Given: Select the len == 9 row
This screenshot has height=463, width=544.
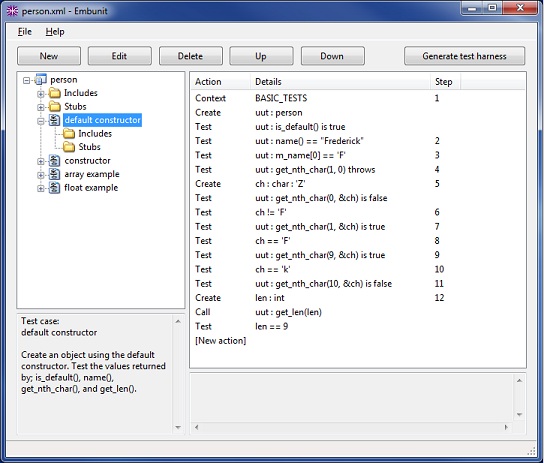Looking at the screenshot, I should click(x=357, y=327).
